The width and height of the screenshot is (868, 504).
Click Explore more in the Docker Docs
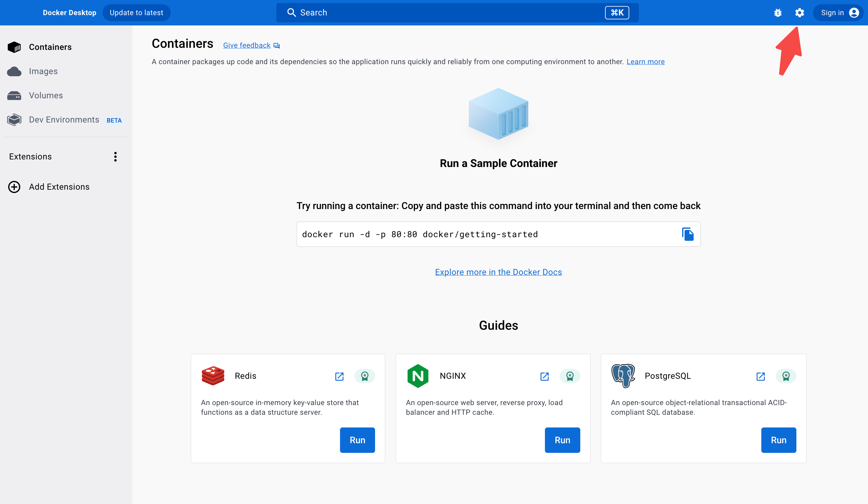[x=499, y=272]
